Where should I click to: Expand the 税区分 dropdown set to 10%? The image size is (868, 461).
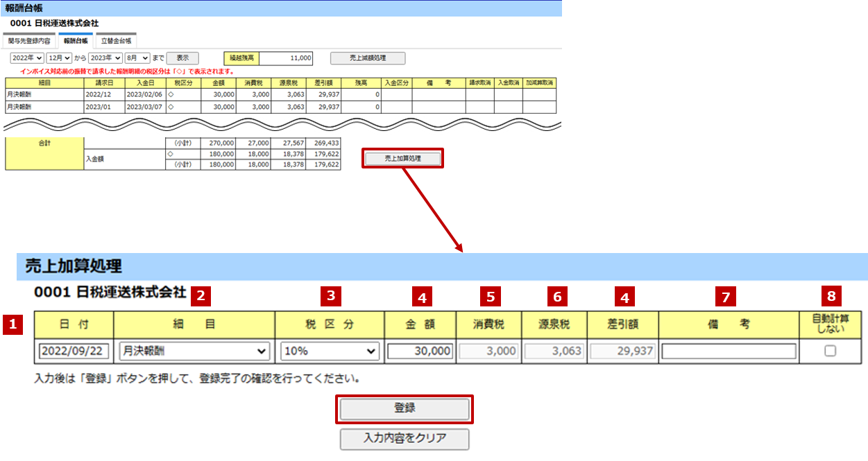pyautogui.click(x=330, y=351)
